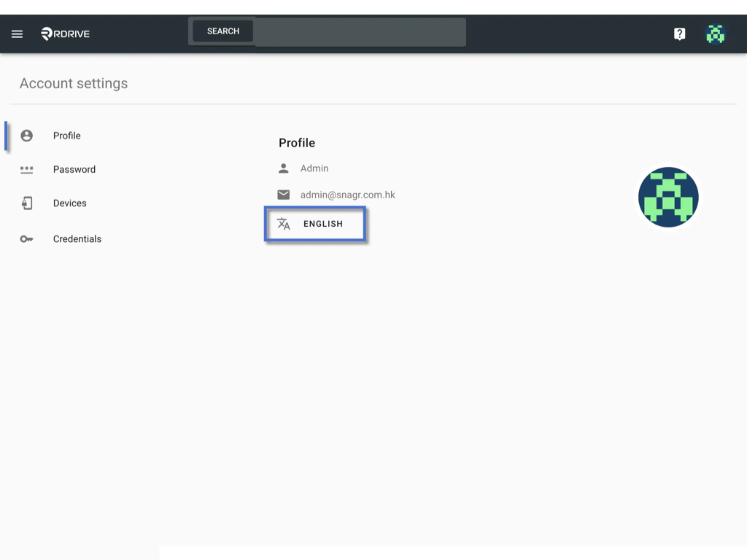Click the person icon next to Admin
Screen dimensions: 747x560
point(284,168)
